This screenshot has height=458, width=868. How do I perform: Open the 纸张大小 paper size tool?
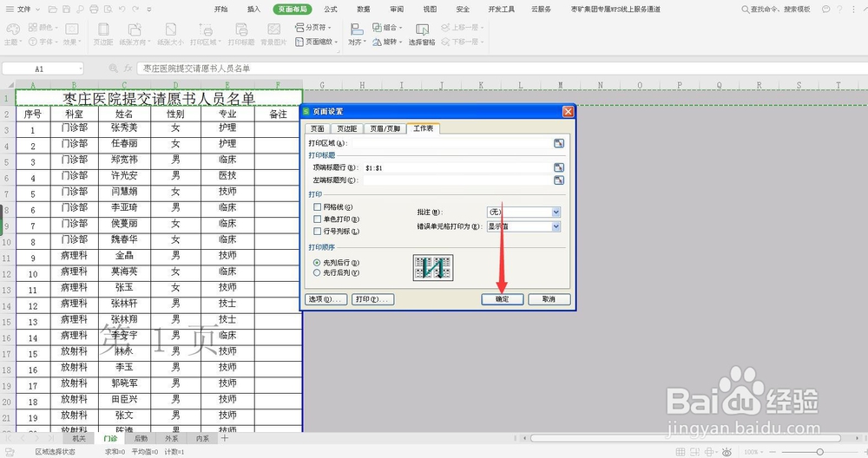[171, 34]
